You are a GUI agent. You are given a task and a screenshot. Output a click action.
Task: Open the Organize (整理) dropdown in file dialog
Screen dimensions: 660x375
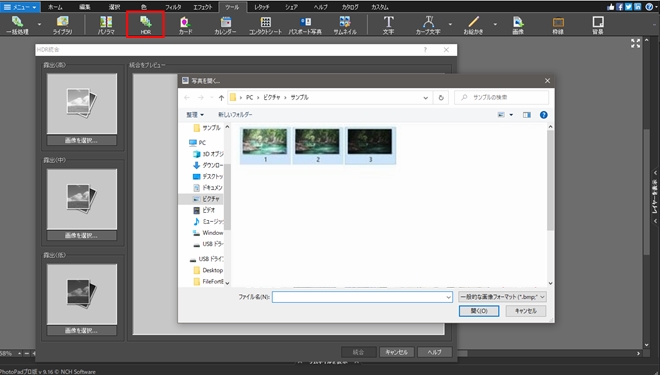coord(195,114)
